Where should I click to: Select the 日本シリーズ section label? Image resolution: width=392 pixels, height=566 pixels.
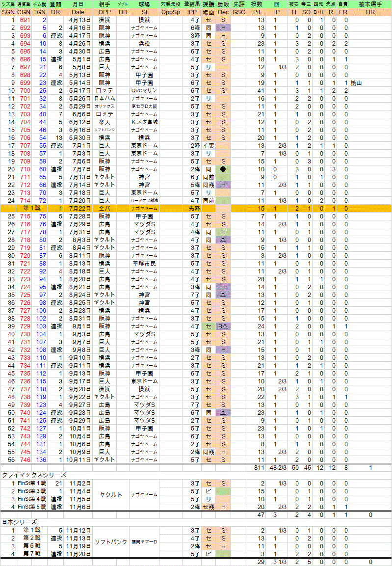(x=19, y=523)
